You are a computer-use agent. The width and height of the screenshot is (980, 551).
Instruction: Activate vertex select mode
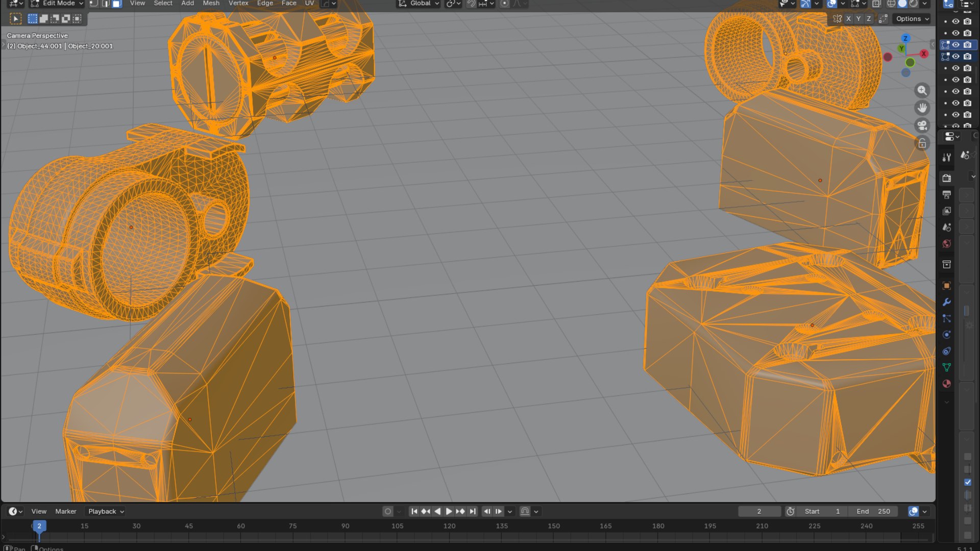94,4
